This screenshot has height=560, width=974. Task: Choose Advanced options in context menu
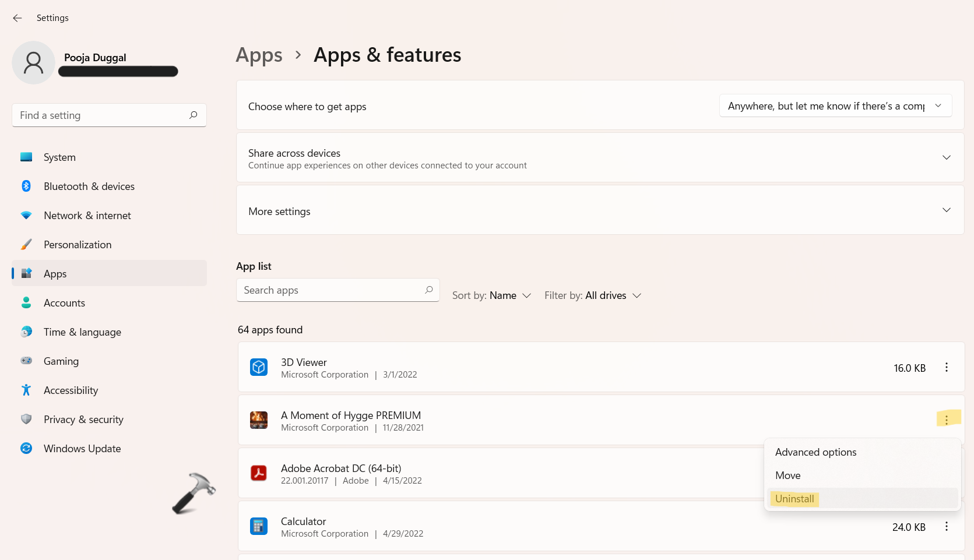(x=815, y=452)
